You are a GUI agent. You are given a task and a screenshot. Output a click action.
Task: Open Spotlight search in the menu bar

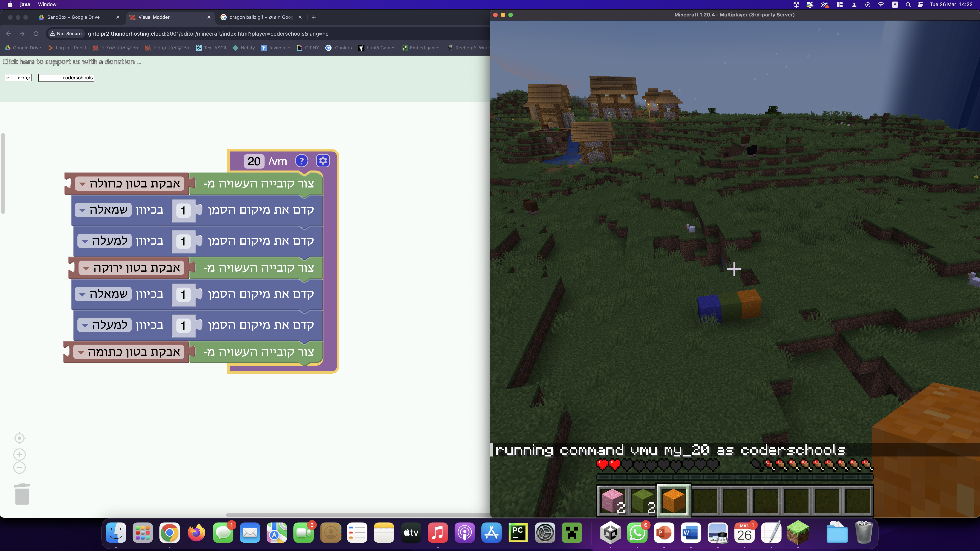pyautogui.click(x=908, y=5)
